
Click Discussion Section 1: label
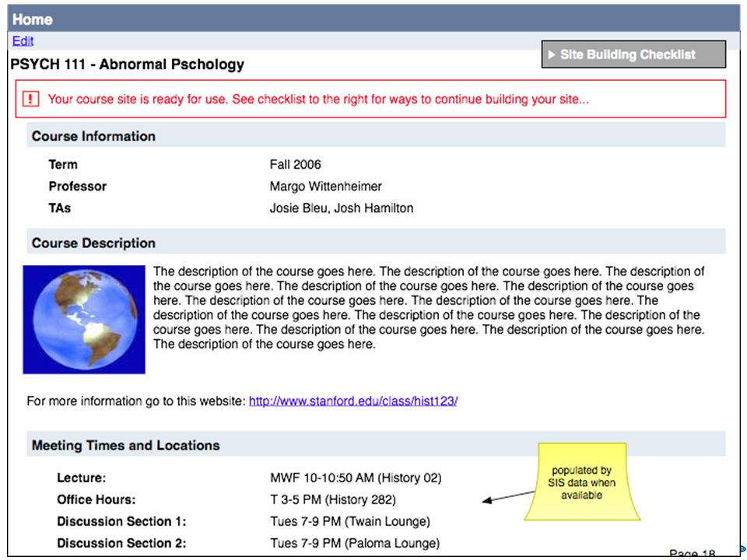[x=121, y=521]
